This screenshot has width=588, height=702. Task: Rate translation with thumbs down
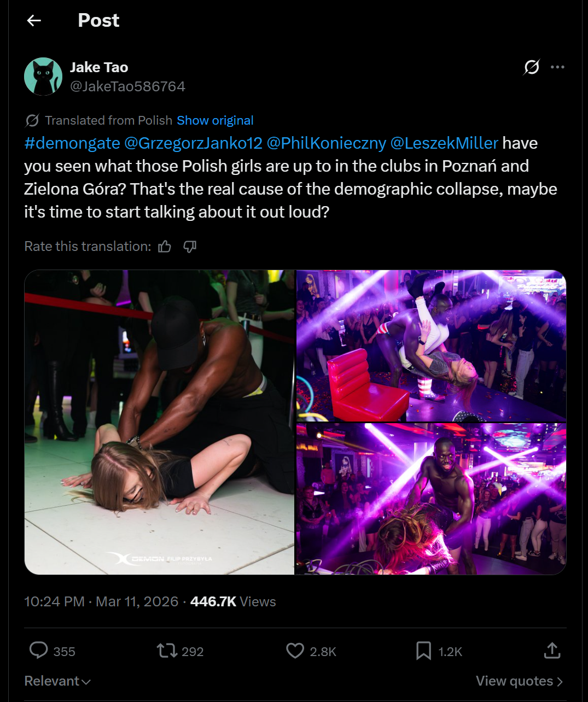(190, 247)
